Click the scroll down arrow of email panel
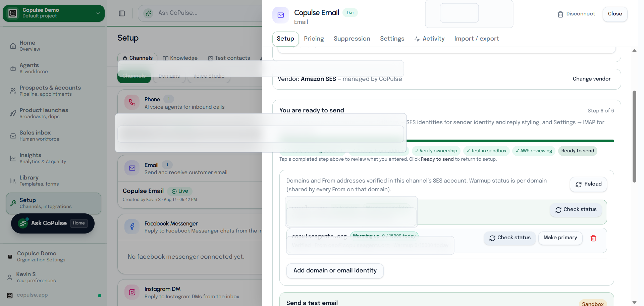Image resolution: width=644 pixels, height=306 pixels. 634,303
